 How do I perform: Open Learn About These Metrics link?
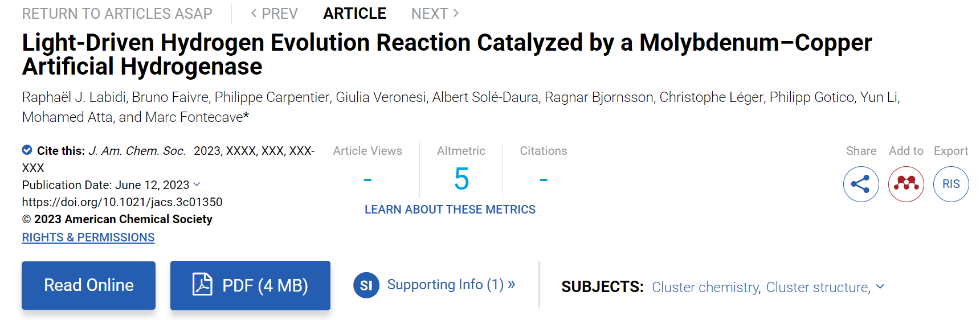click(450, 210)
